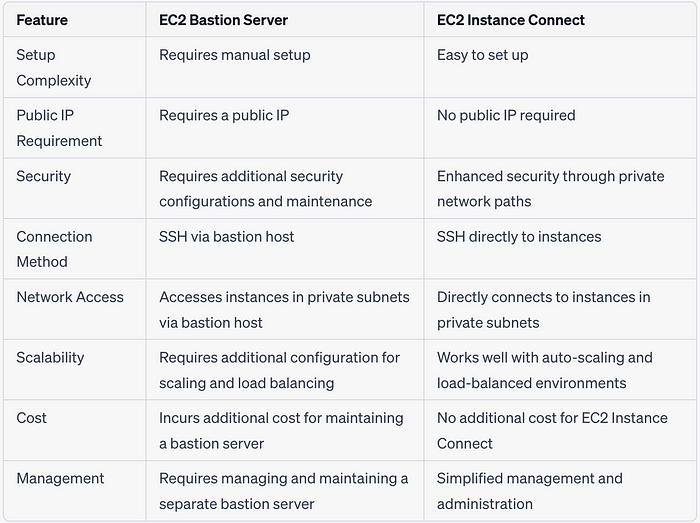Screen dimensions: 700x523
Task: Click the 'Requires manual setup' cell
Action: [235, 55]
